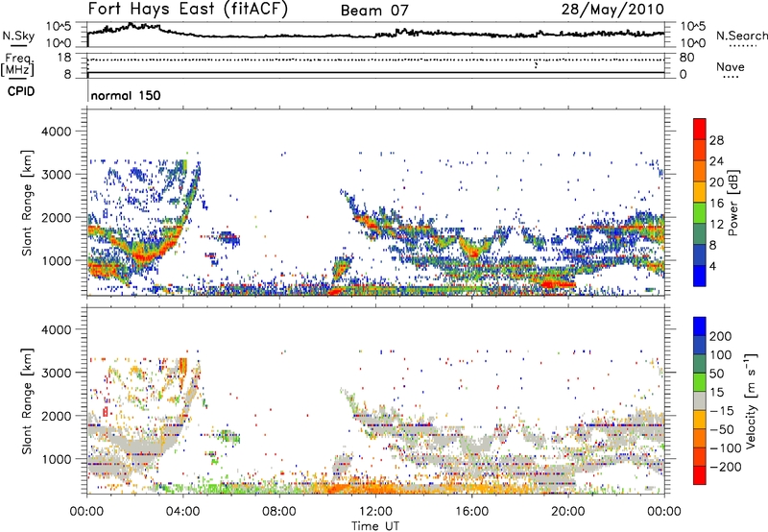Click the 'Time UT' axis title
The height and width of the screenshot is (532, 768).
pyautogui.click(x=375, y=526)
